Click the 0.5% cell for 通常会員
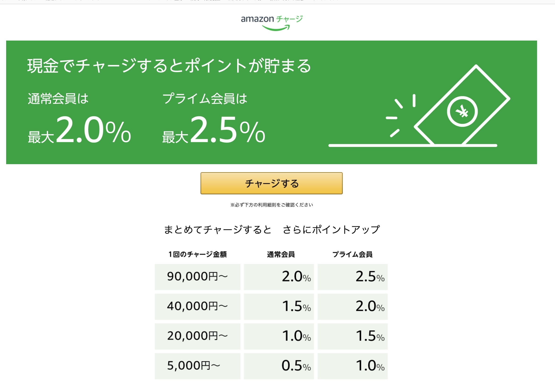This screenshot has width=555, height=392. point(279,366)
